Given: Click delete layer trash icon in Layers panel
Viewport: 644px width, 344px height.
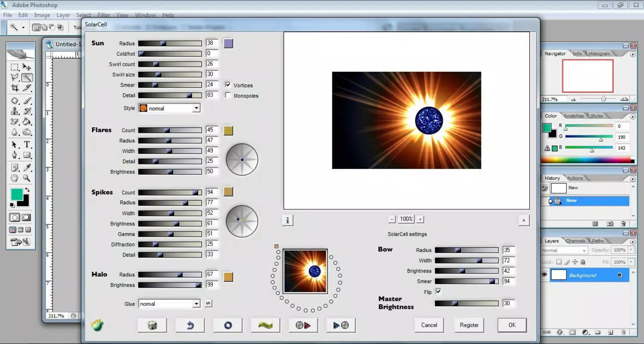Looking at the screenshot, I should (x=623, y=332).
